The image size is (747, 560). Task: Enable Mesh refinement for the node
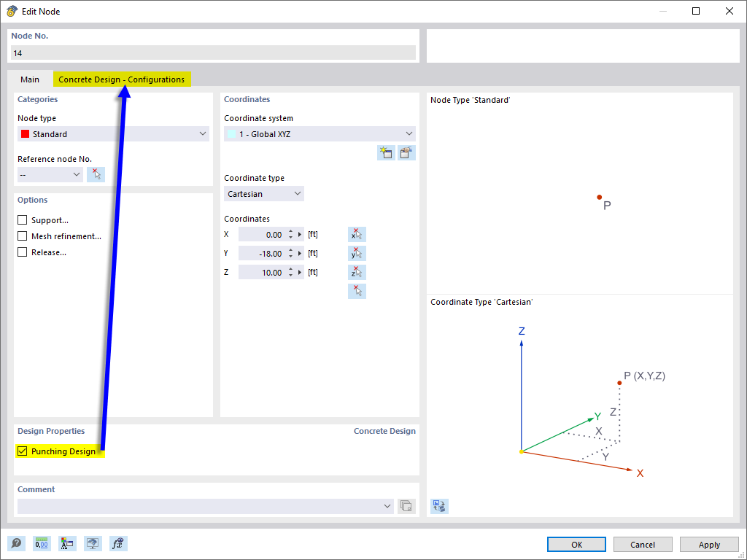click(22, 236)
